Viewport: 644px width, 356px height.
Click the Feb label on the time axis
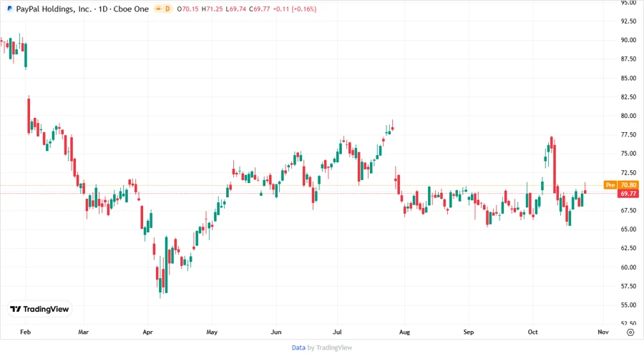tap(26, 332)
